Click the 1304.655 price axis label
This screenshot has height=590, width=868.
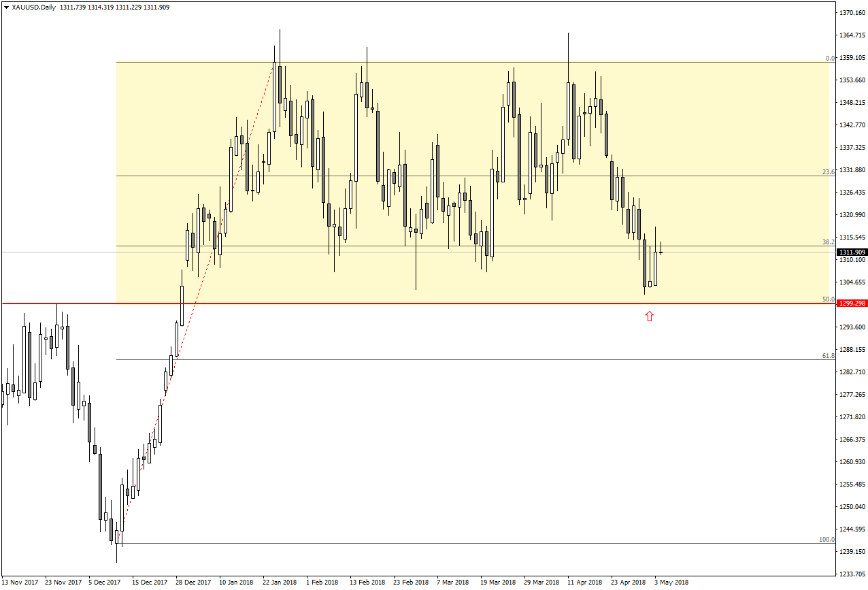click(x=852, y=282)
